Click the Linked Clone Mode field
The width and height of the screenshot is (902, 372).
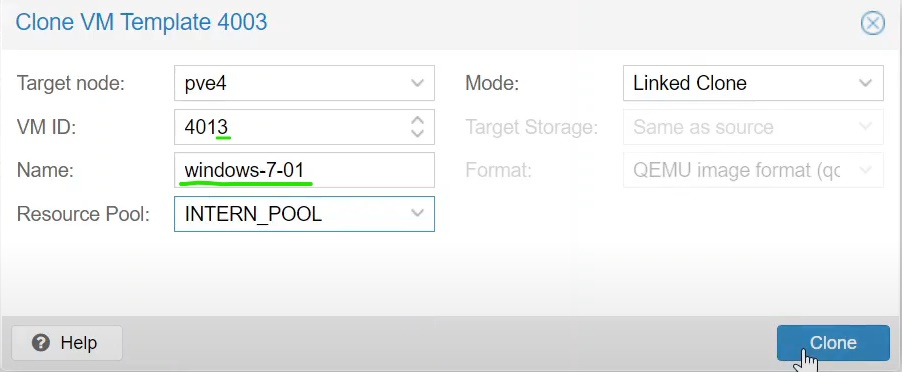pos(753,83)
